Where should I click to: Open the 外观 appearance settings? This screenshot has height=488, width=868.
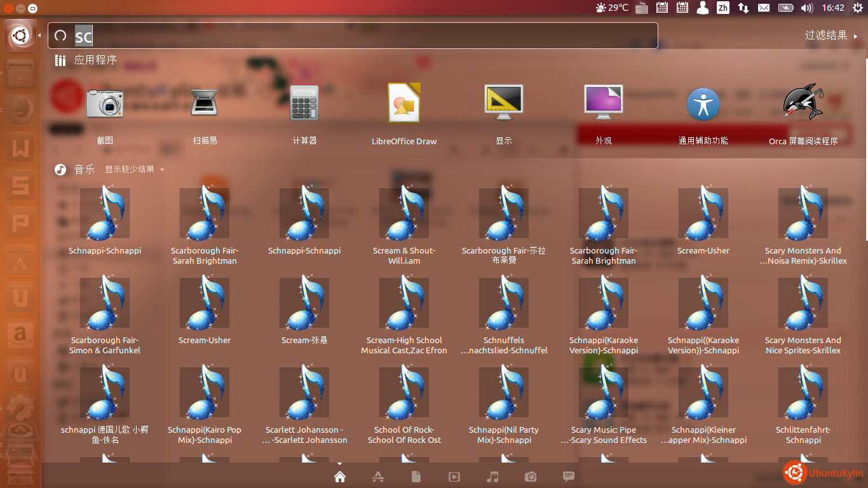click(x=604, y=104)
